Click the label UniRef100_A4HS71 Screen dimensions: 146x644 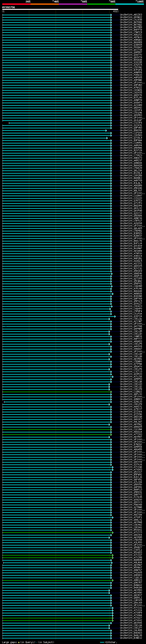[x=131, y=407]
